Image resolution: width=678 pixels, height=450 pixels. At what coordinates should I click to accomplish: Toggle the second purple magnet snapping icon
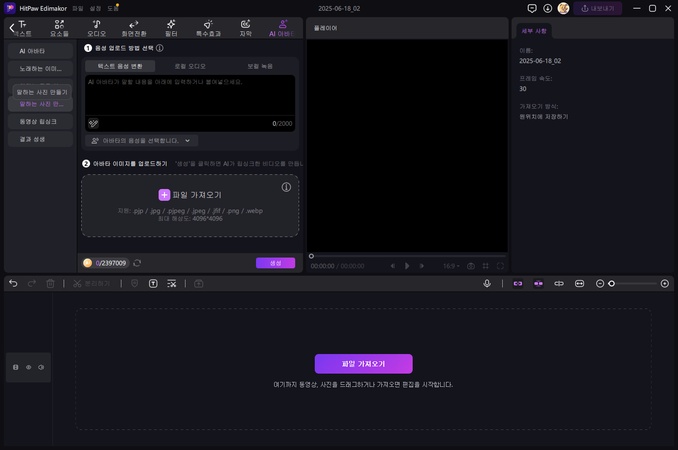click(538, 284)
